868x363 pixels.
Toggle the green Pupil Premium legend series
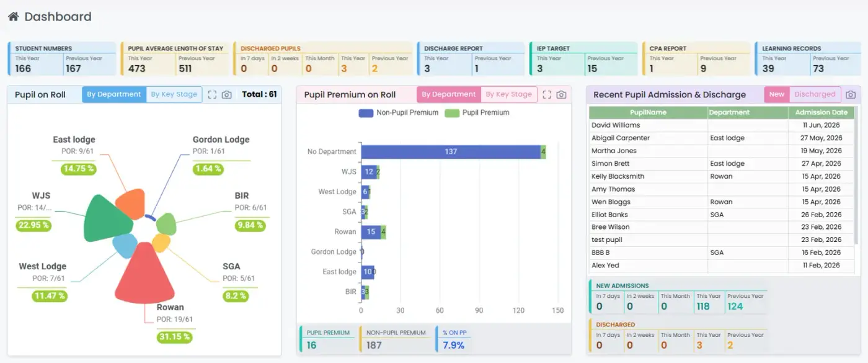[477, 113]
